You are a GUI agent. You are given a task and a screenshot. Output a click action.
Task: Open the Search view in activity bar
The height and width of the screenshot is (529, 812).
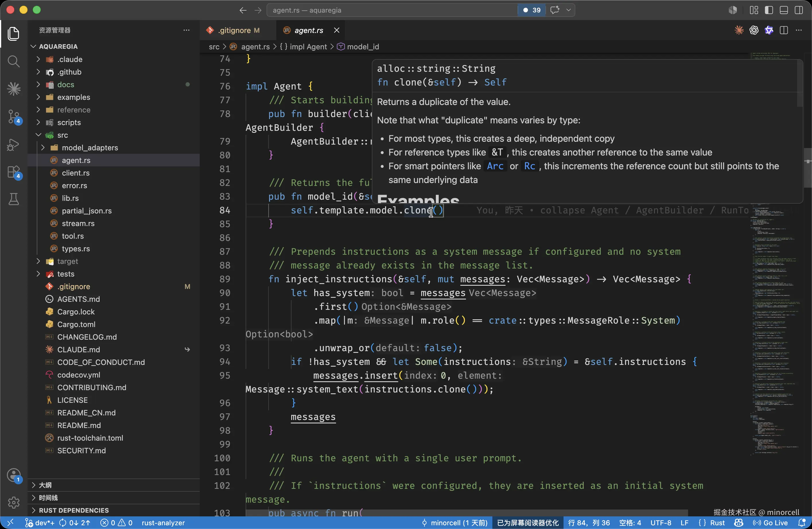tap(14, 61)
